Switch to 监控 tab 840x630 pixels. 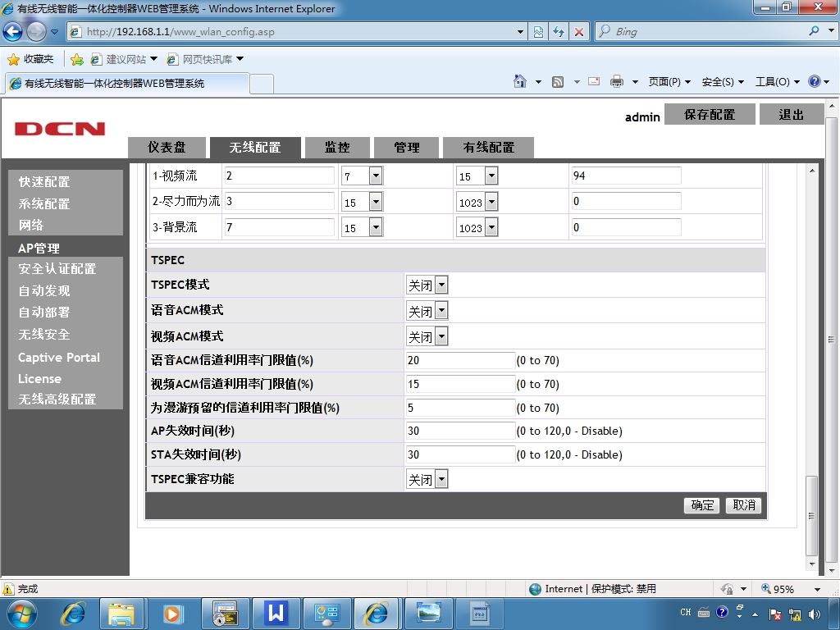point(337,148)
